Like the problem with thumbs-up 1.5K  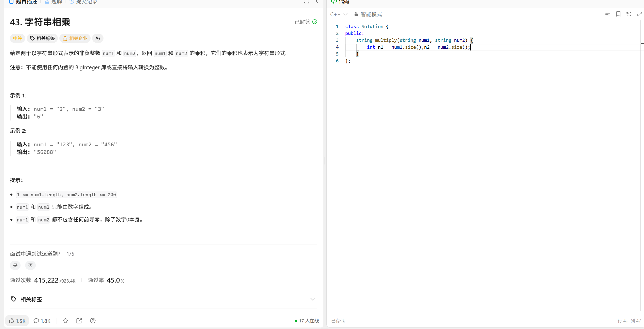pos(17,321)
